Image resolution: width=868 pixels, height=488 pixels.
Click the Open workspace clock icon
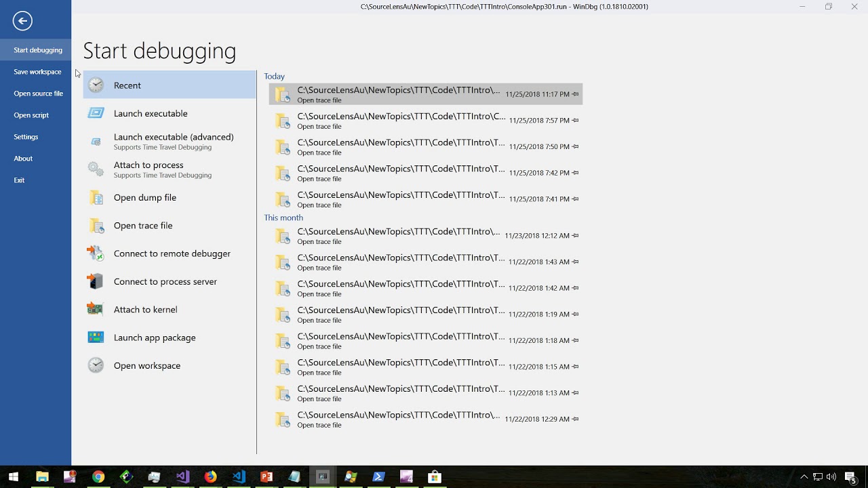(x=96, y=365)
